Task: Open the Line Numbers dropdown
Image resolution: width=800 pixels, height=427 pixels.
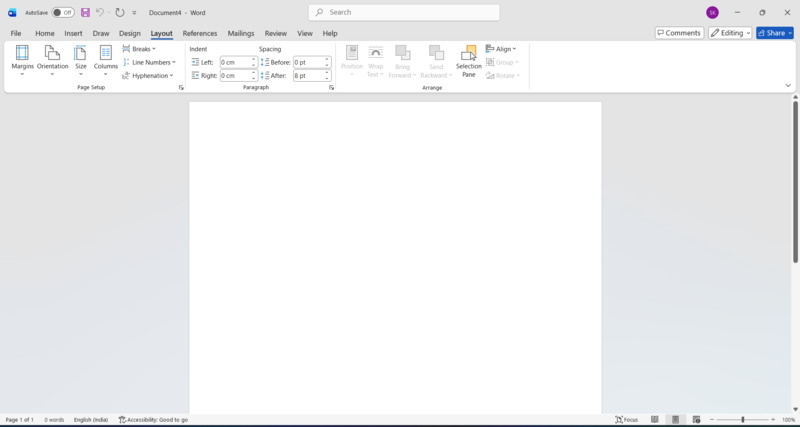Action: [x=149, y=62]
